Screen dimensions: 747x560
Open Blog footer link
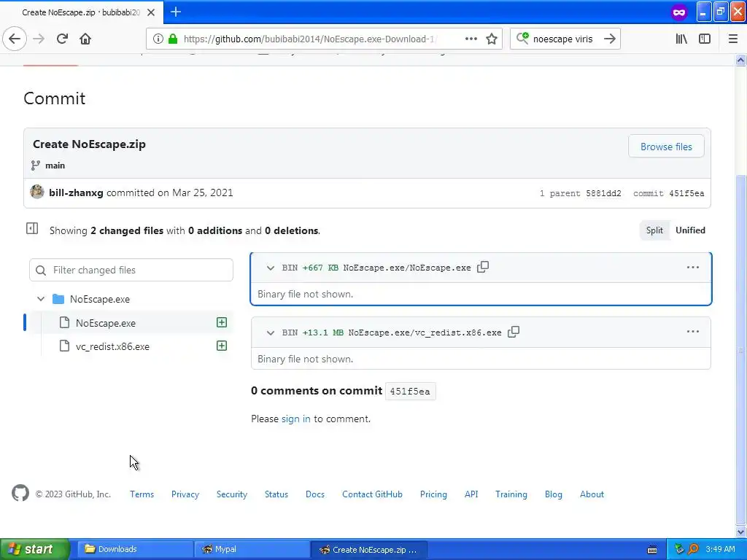coord(553,494)
